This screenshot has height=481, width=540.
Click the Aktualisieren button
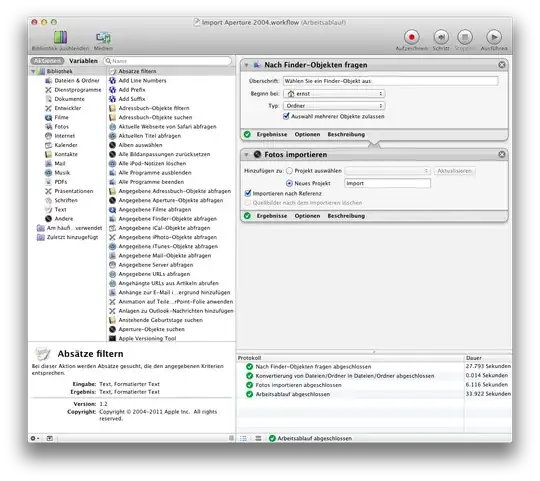point(455,171)
